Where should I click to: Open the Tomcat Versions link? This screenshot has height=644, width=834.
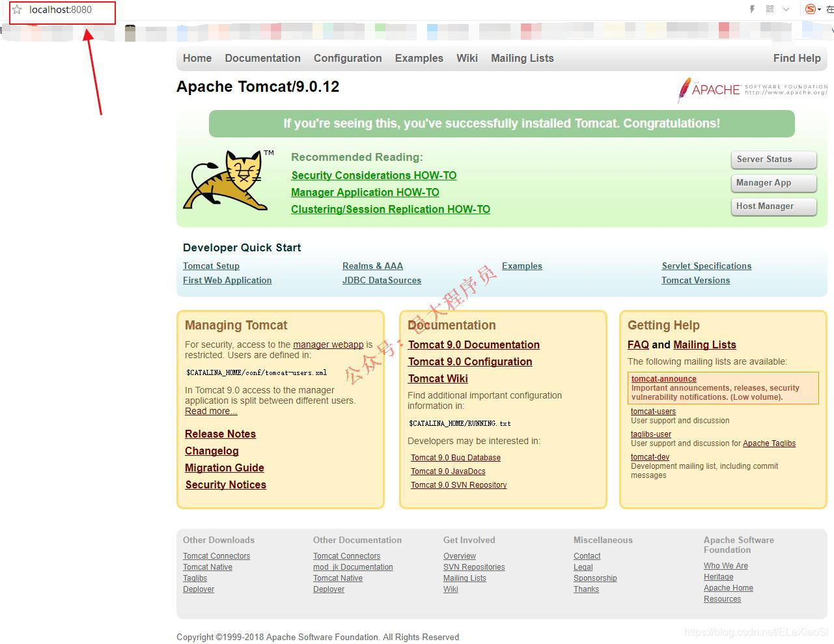(696, 280)
